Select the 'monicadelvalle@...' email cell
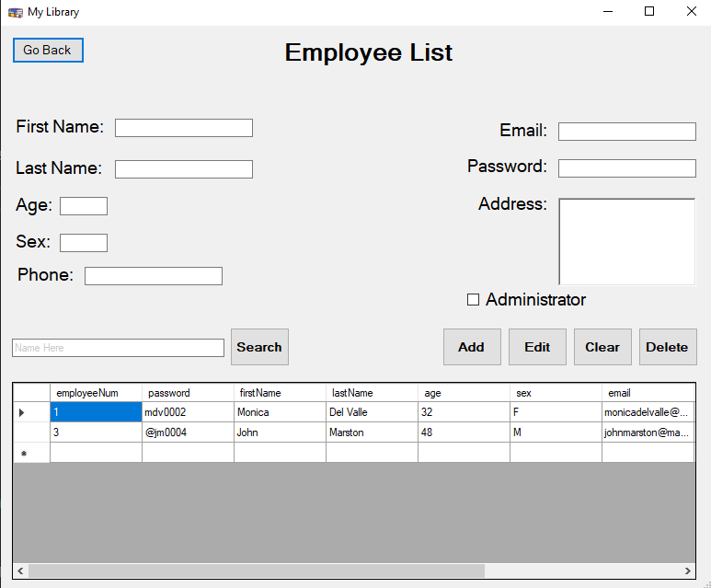 pyautogui.click(x=648, y=412)
